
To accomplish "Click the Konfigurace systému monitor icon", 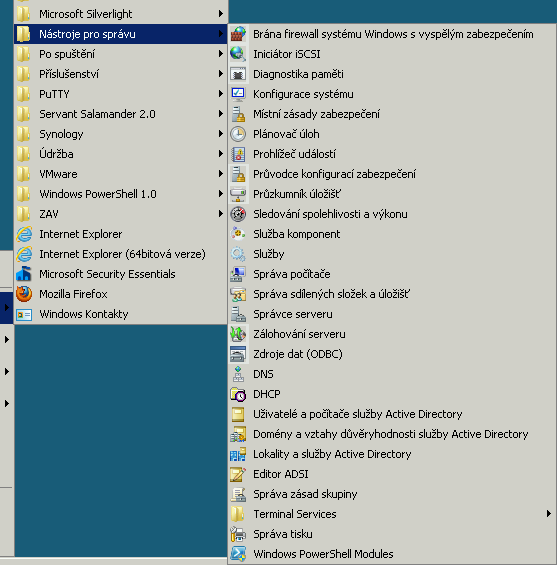I will point(238,94).
